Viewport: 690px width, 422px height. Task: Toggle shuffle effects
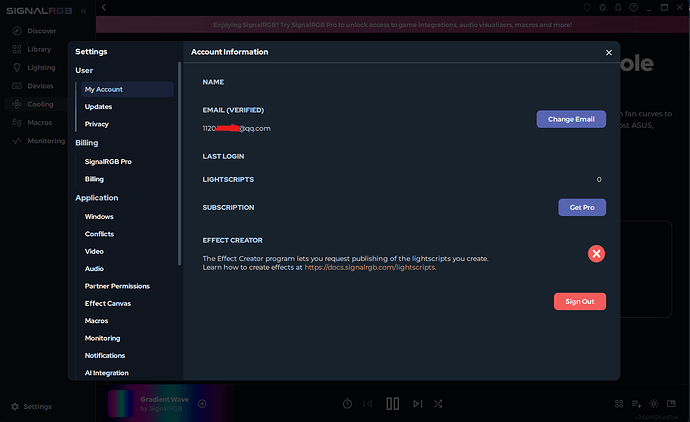[x=438, y=404]
